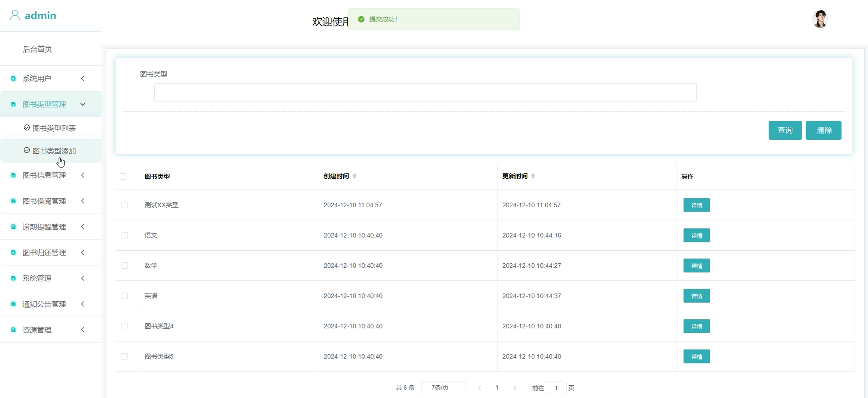Open 后台首页 in the sidebar
The width and height of the screenshot is (868, 398).
coord(37,49)
